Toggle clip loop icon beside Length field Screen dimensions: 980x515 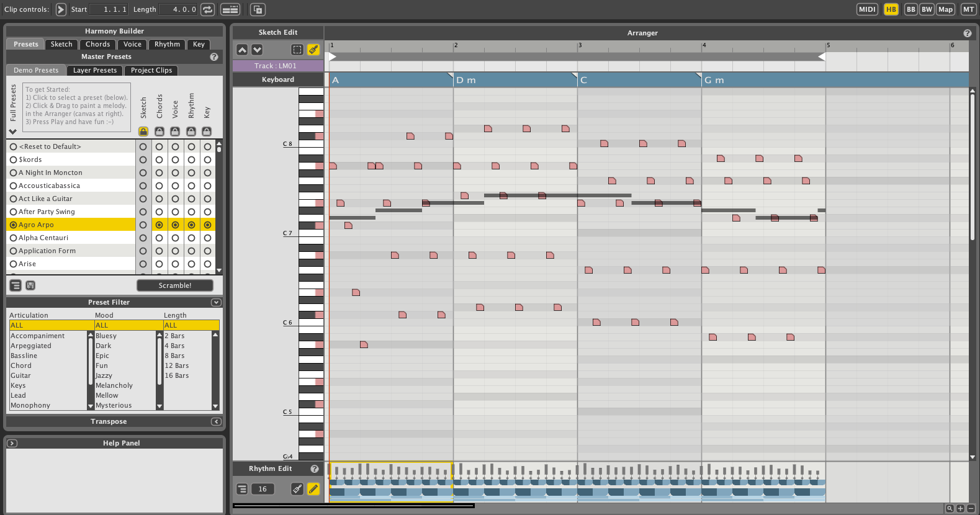click(x=208, y=9)
